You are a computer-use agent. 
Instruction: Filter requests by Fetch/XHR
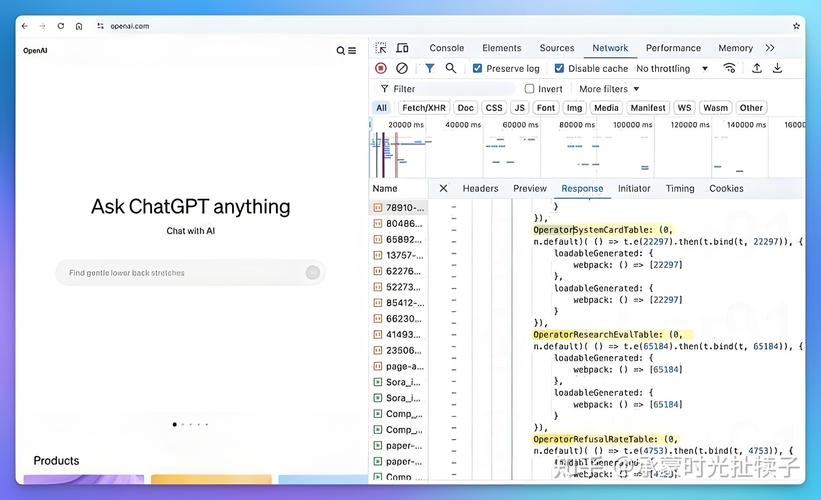pyautogui.click(x=424, y=108)
